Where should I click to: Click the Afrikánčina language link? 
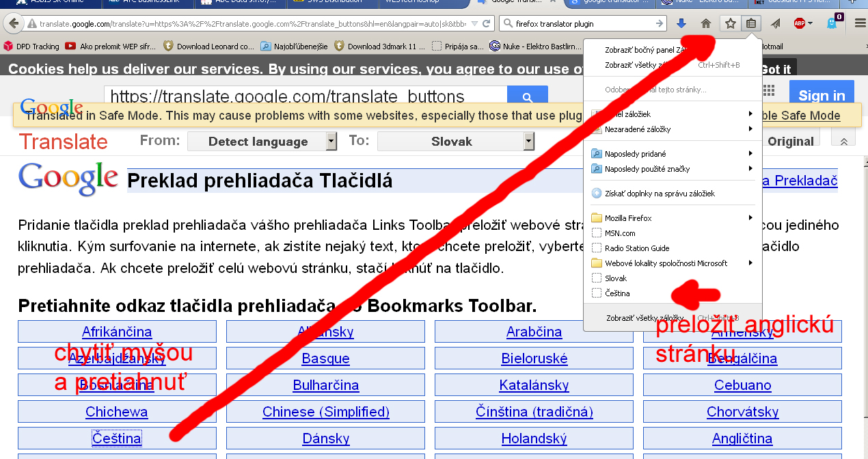(117, 332)
